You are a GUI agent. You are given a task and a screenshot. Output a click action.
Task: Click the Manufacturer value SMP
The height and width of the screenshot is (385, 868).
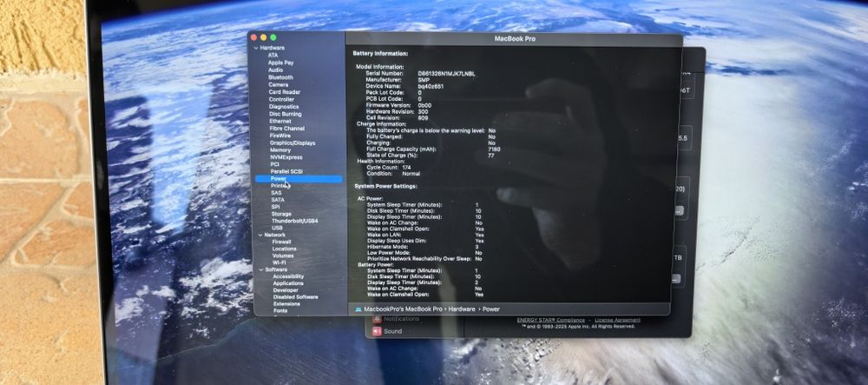pyautogui.click(x=424, y=80)
